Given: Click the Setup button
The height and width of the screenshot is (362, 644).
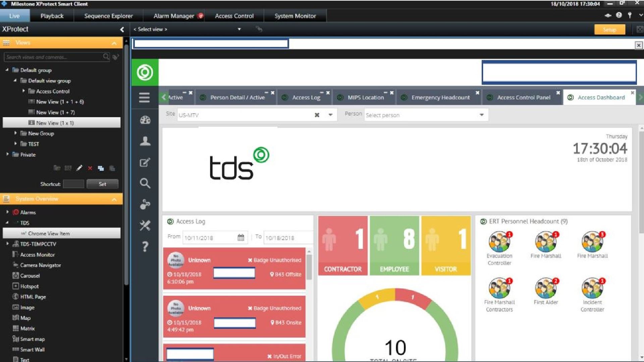Looking at the screenshot, I should pyautogui.click(x=609, y=29).
